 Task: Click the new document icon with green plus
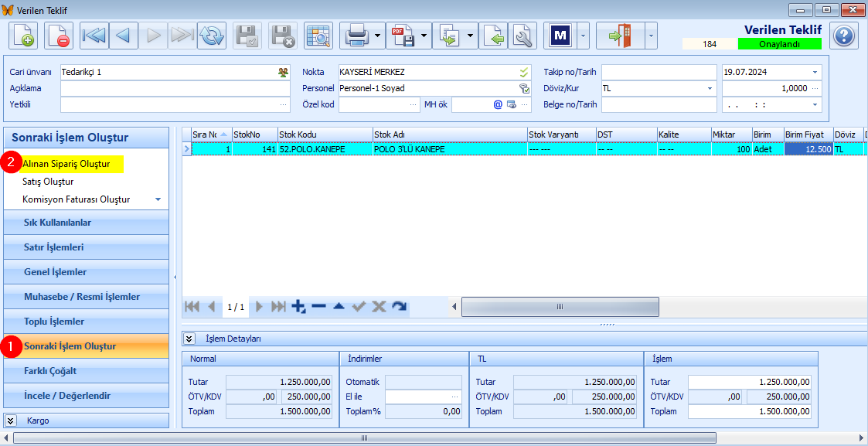coord(23,36)
